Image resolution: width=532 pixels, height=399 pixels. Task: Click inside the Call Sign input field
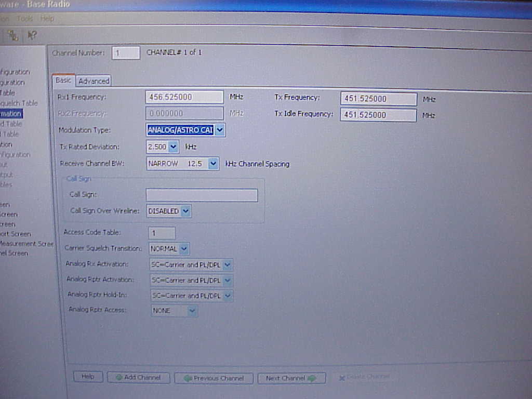pyautogui.click(x=202, y=195)
